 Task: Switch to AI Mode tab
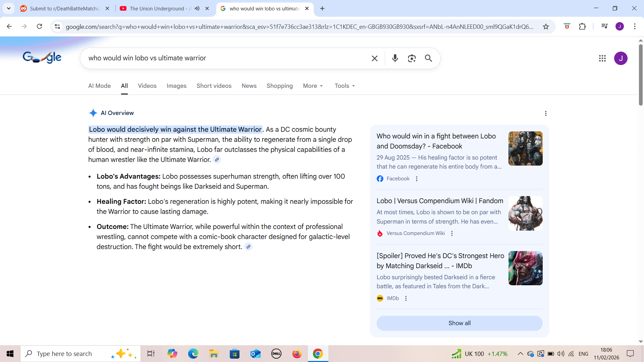pyautogui.click(x=100, y=86)
